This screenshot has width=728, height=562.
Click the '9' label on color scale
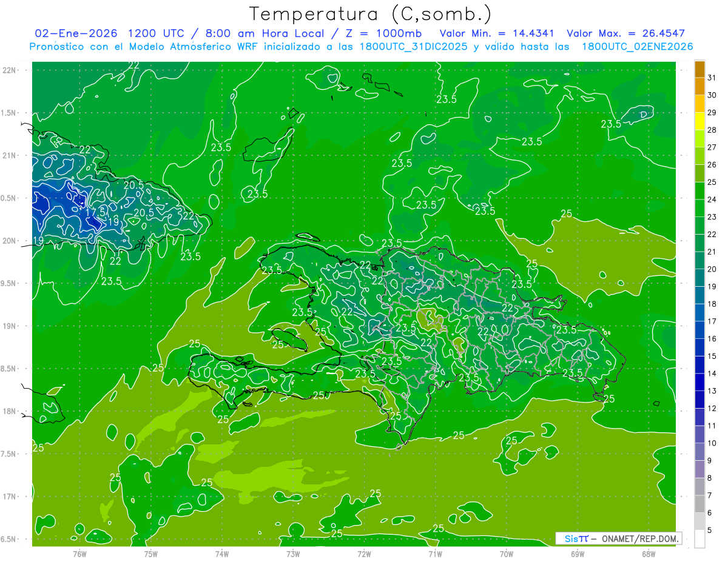tap(710, 461)
